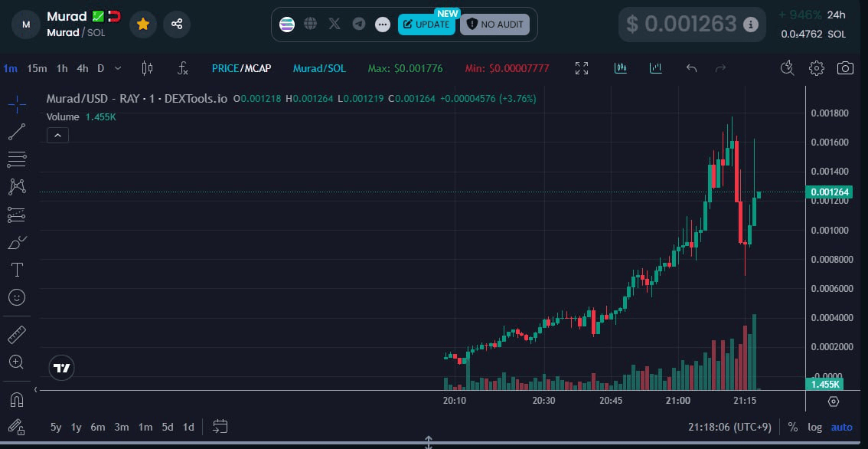Set the date range to 5d

click(x=168, y=427)
